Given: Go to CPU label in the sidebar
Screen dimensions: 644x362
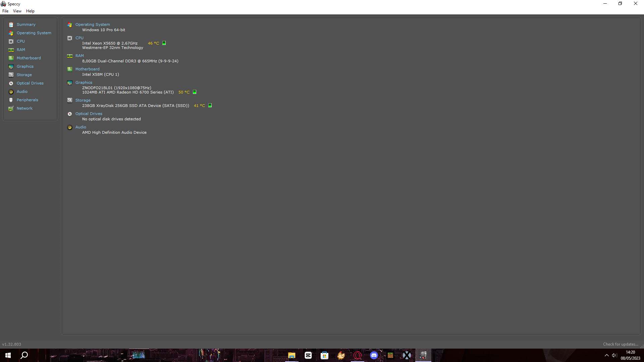Looking at the screenshot, I should click(21, 41).
